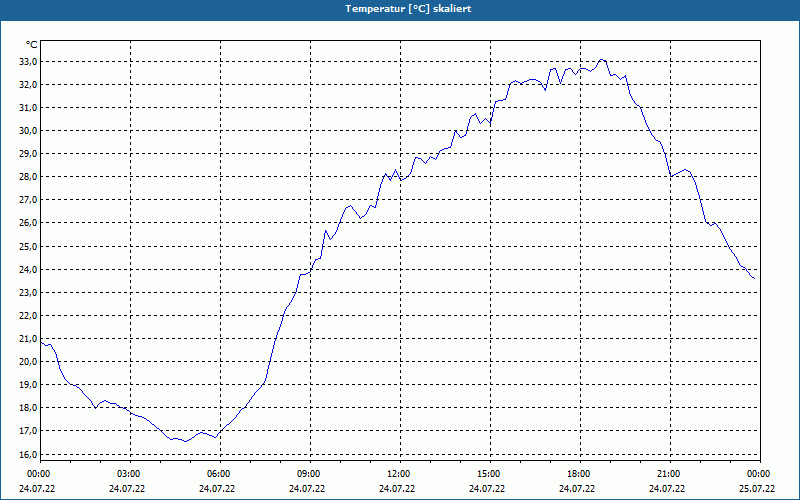Select the 25,0 y-axis label
The width and height of the screenshot is (800, 500).
point(28,246)
